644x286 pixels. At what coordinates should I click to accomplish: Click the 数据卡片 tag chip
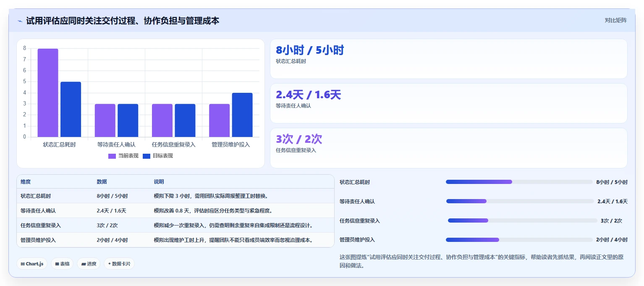(x=119, y=264)
